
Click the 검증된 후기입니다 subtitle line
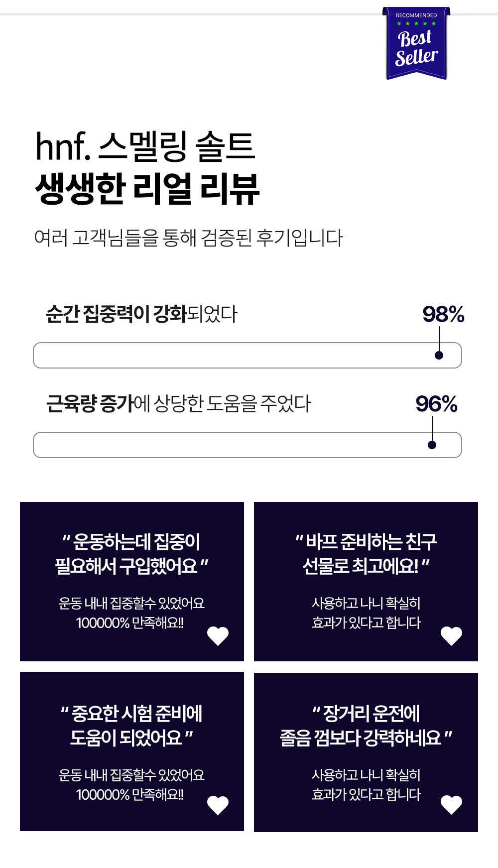click(189, 238)
